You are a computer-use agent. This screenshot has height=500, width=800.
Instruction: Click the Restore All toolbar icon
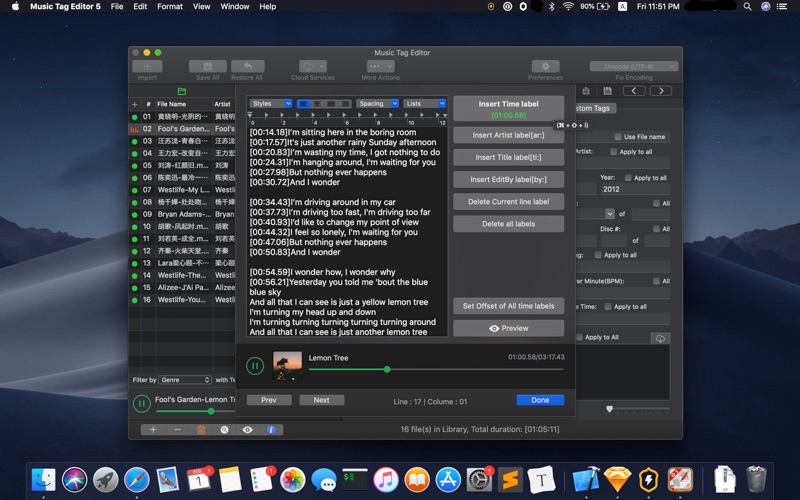pyautogui.click(x=246, y=66)
